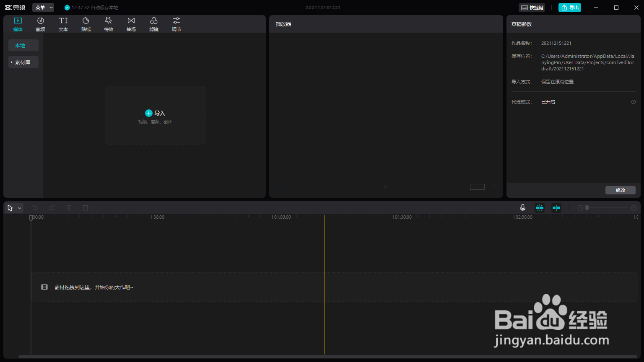This screenshot has width=644, height=362.
Task: Click the player play button
Action: pos(386,187)
